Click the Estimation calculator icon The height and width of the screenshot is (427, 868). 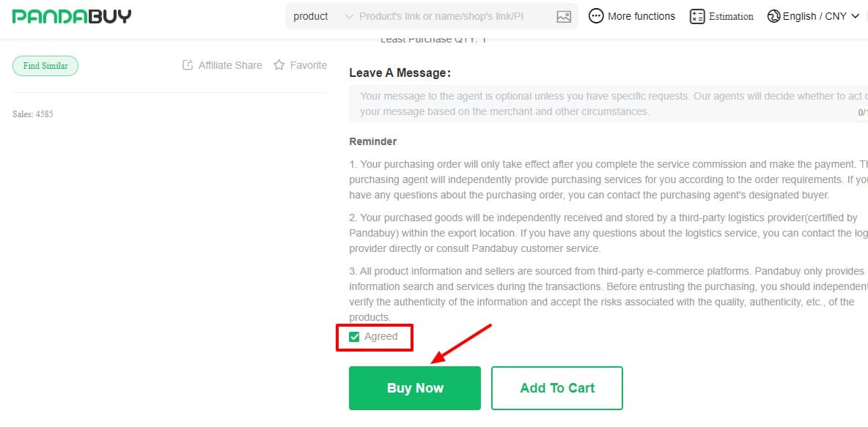coord(697,16)
